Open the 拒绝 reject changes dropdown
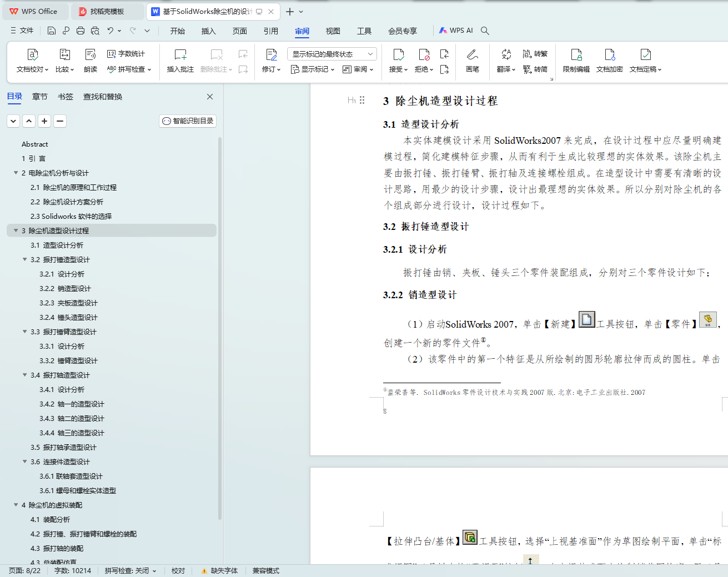The width and height of the screenshot is (728, 577). (x=424, y=69)
